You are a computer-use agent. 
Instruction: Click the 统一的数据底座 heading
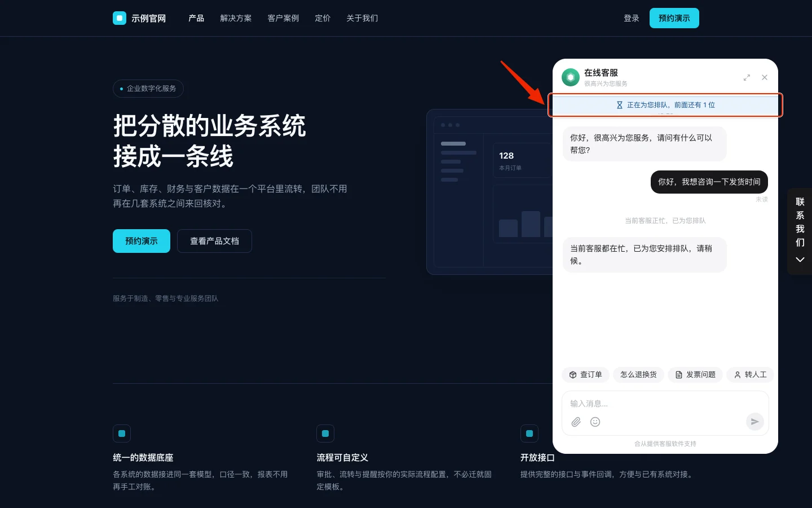click(x=143, y=458)
